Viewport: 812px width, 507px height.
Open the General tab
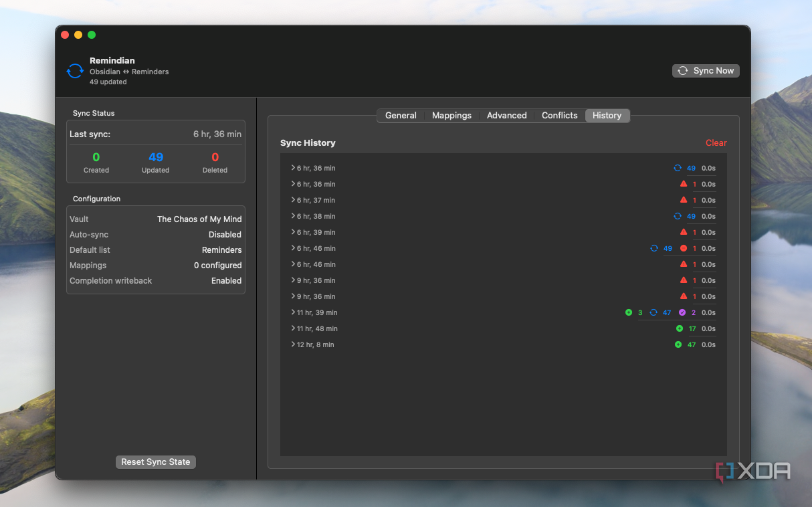[401, 116]
